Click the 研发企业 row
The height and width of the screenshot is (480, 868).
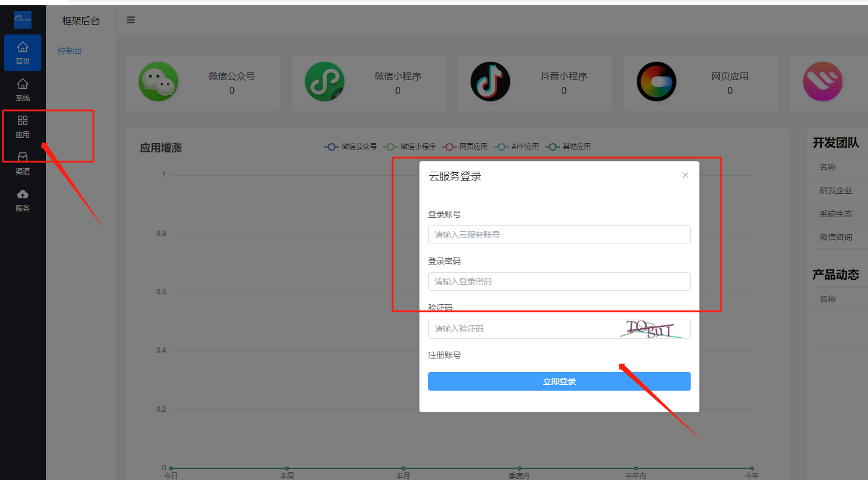tap(840, 190)
